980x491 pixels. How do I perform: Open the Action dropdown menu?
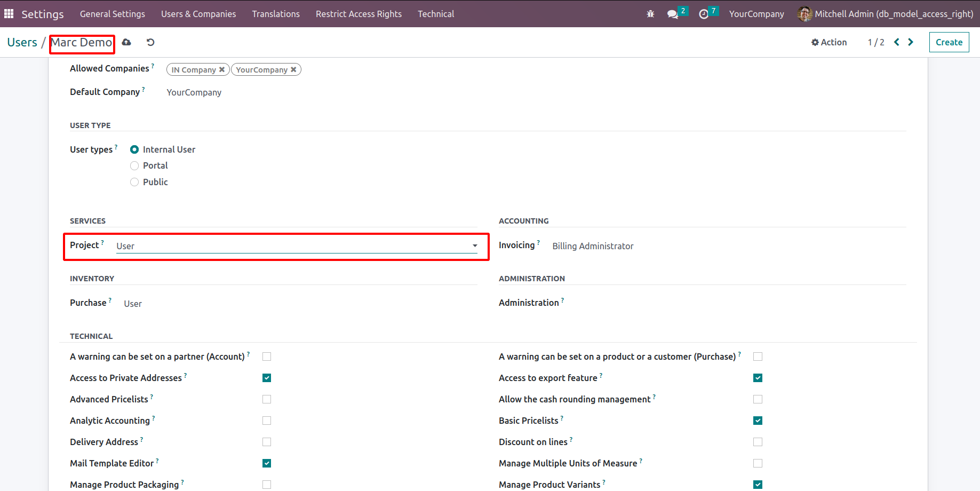click(x=829, y=42)
